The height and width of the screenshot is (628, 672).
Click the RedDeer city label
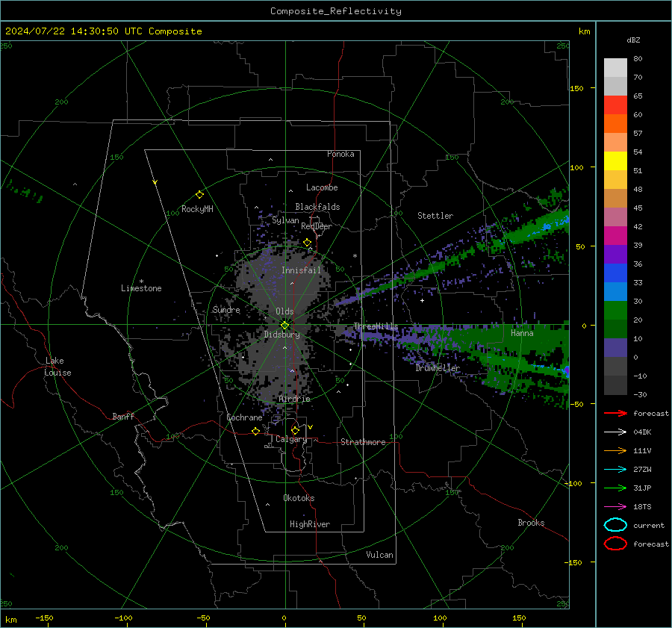click(317, 226)
